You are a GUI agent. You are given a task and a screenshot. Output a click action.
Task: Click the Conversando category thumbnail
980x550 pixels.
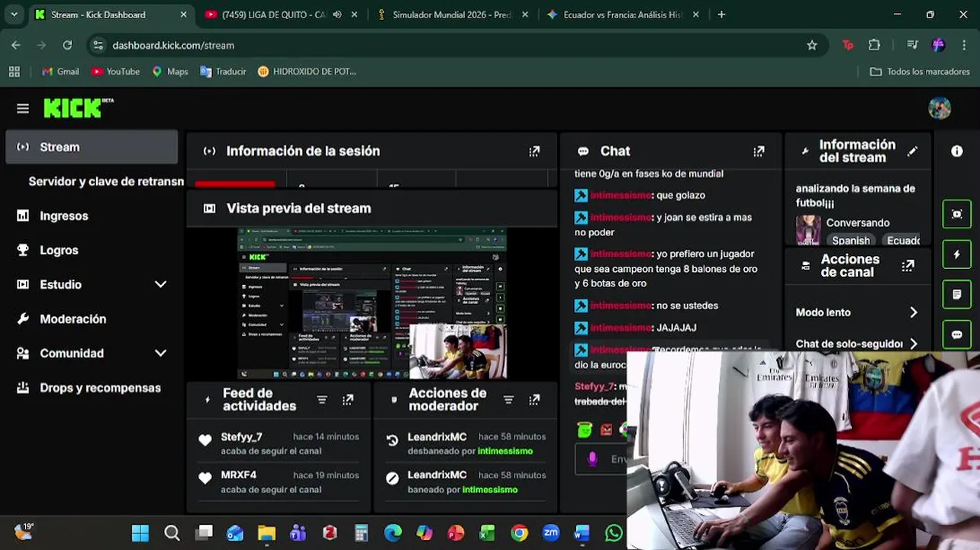point(808,230)
